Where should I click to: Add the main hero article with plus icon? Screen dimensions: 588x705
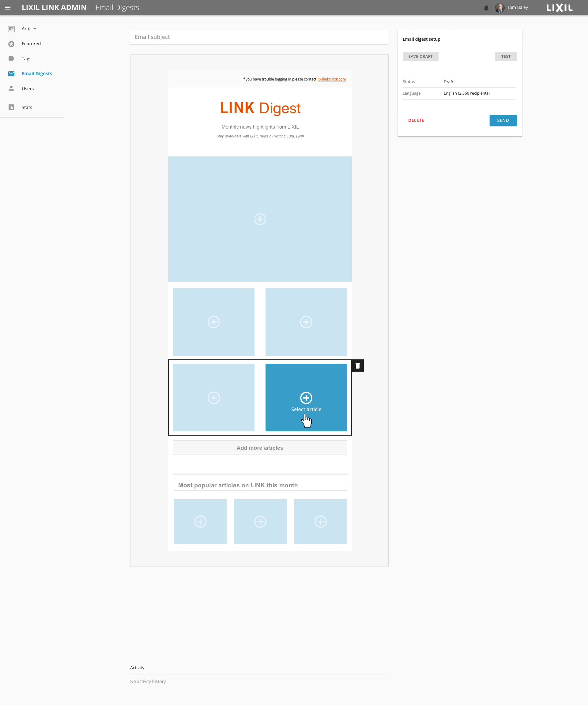coord(260,219)
